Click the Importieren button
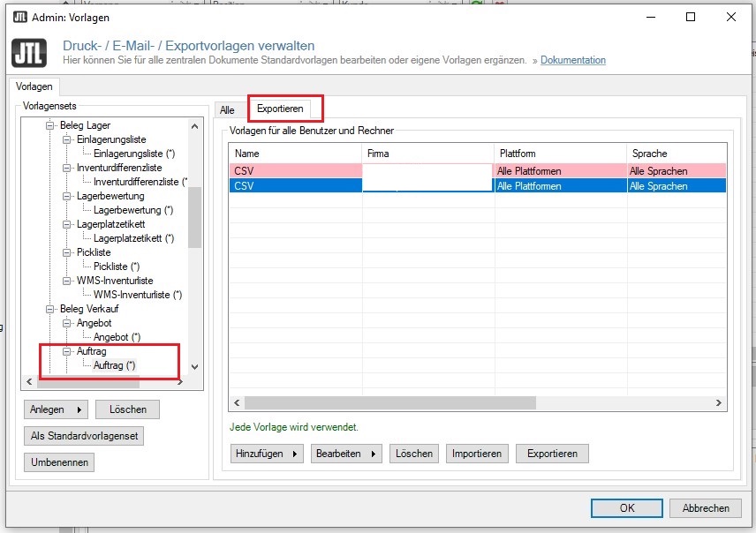The height and width of the screenshot is (533, 756). (477, 454)
